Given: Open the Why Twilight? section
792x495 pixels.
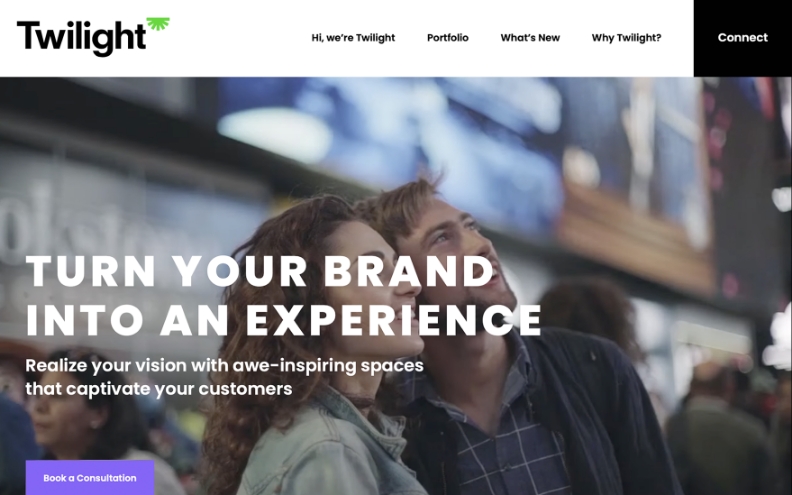Looking at the screenshot, I should point(626,38).
